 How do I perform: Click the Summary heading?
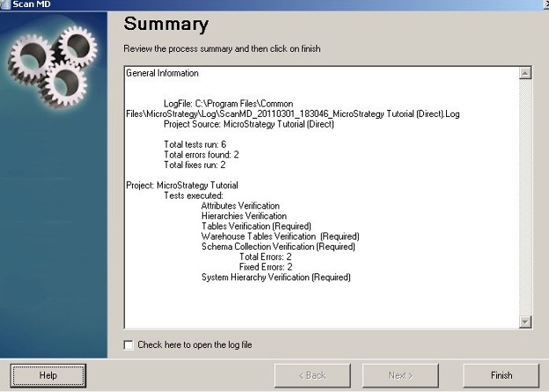pos(166,24)
